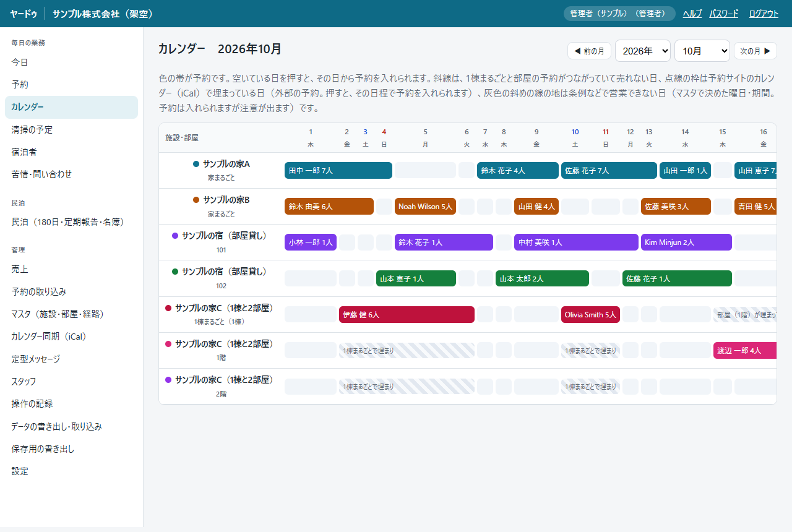Screen dimensions: 792x532
Task: Open the month dropdown showing 10月
Action: click(702, 51)
